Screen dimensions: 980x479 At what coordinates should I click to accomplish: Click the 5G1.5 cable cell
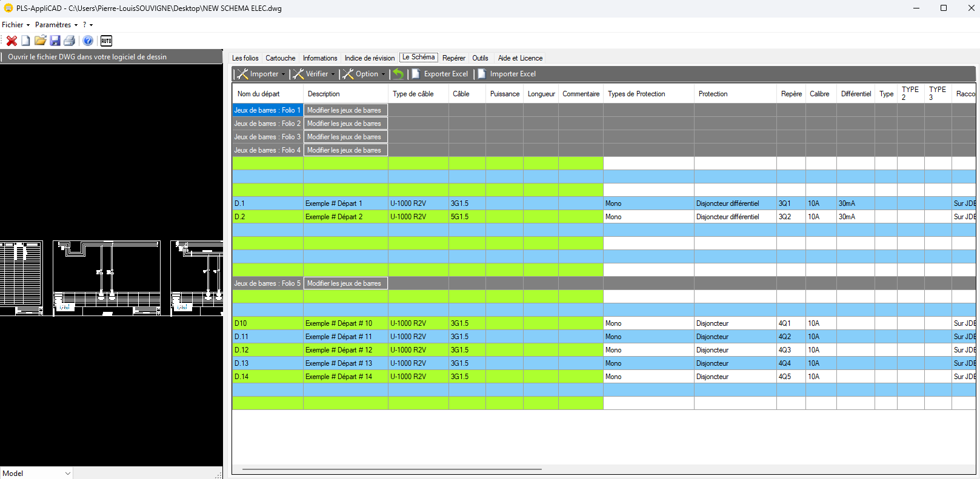pyautogui.click(x=467, y=217)
